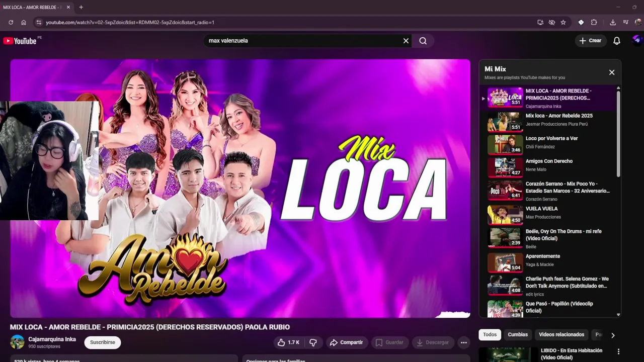
Task: Advance the category chips with the right arrow
Action: [x=613, y=335]
